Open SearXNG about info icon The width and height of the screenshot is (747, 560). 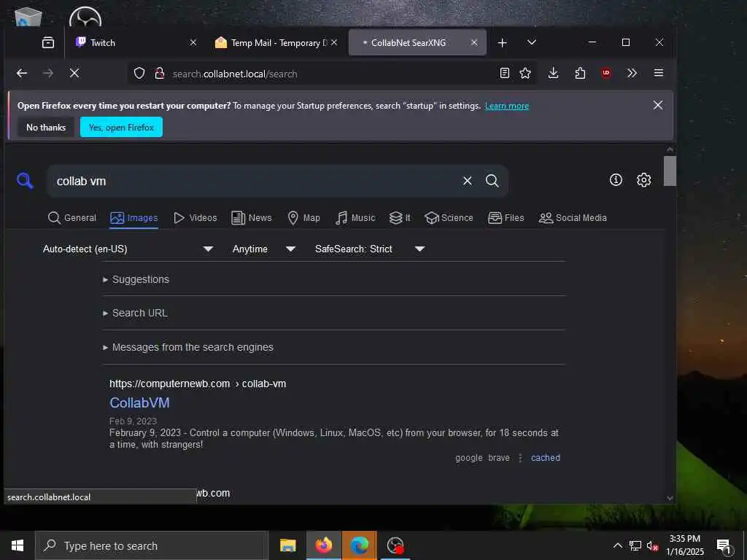coord(616,180)
